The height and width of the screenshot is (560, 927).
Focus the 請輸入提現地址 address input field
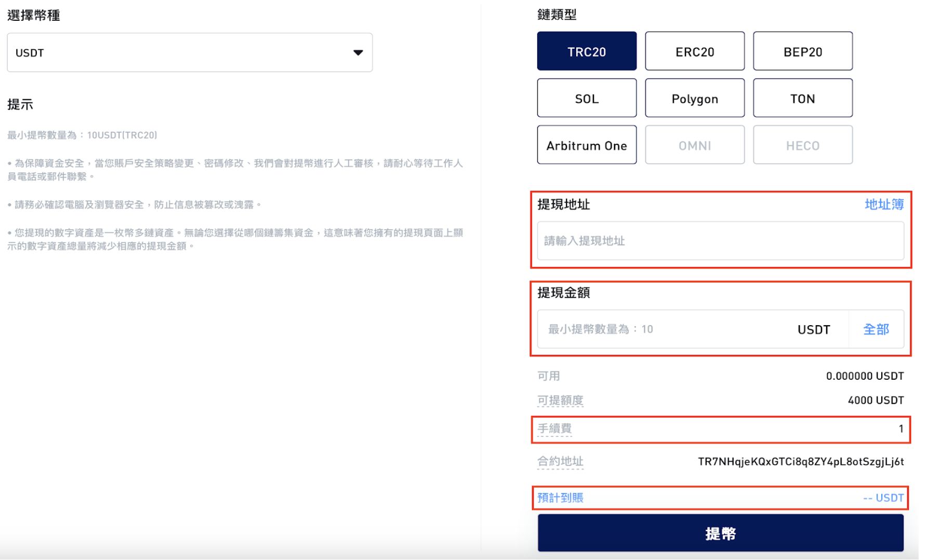tap(720, 241)
